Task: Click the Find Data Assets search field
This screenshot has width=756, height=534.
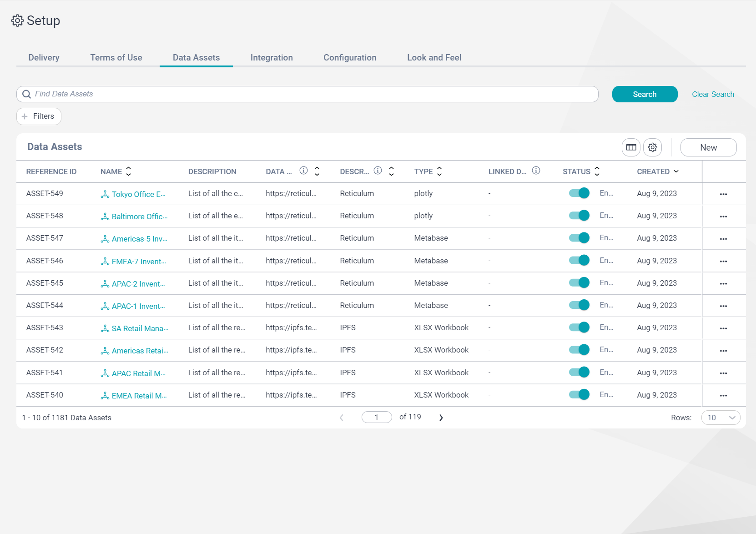Action: pos(307,94)
